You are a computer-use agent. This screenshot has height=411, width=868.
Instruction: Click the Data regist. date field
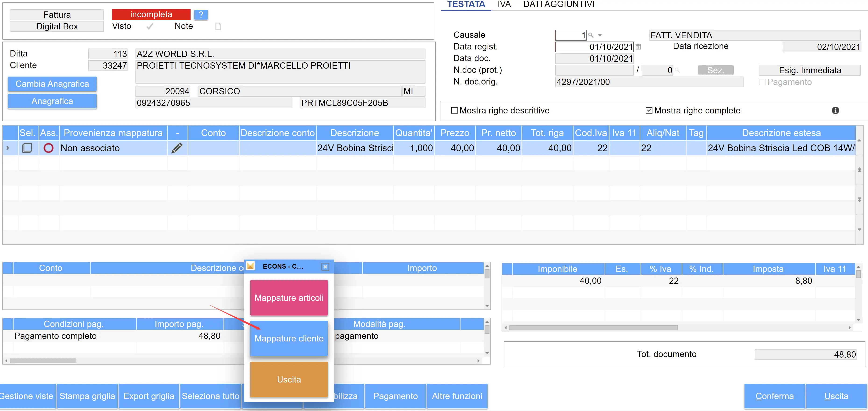coord(594,47)
